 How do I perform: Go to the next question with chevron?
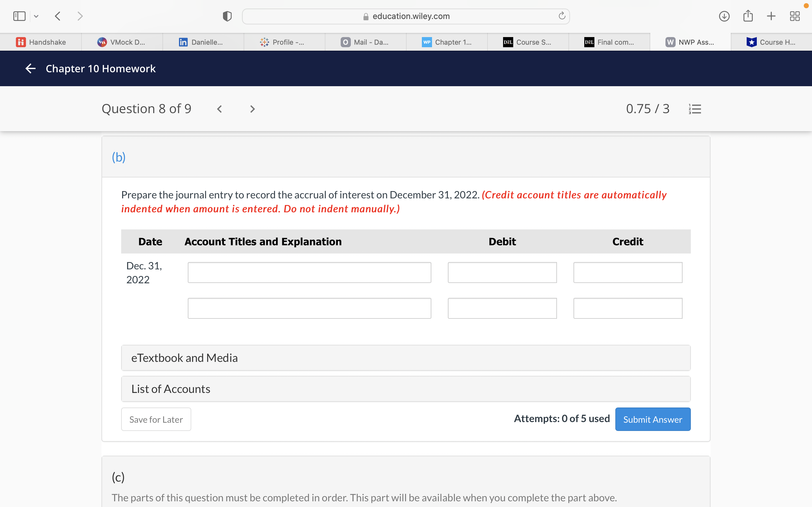252,109
